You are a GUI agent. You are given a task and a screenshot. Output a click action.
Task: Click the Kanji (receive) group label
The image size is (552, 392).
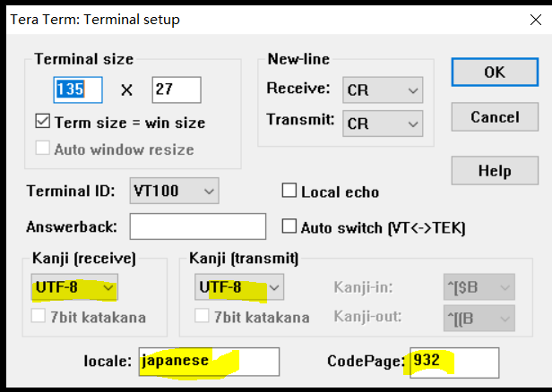[x=84, y=259]
